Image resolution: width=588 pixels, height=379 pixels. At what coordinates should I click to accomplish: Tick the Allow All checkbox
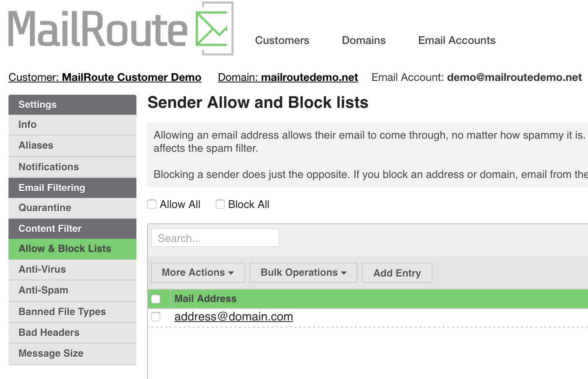coord(152,204)
